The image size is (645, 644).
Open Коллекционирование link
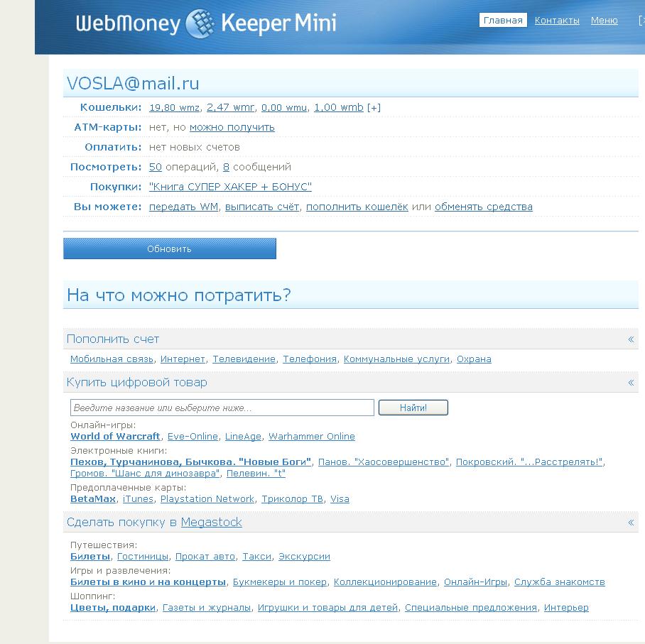385,582
